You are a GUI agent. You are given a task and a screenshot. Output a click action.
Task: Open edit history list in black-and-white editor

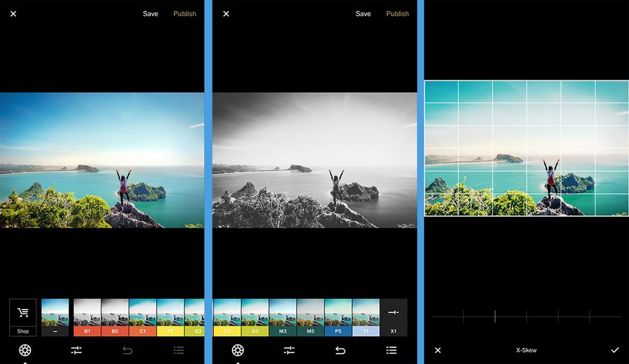tap(391, 350)
